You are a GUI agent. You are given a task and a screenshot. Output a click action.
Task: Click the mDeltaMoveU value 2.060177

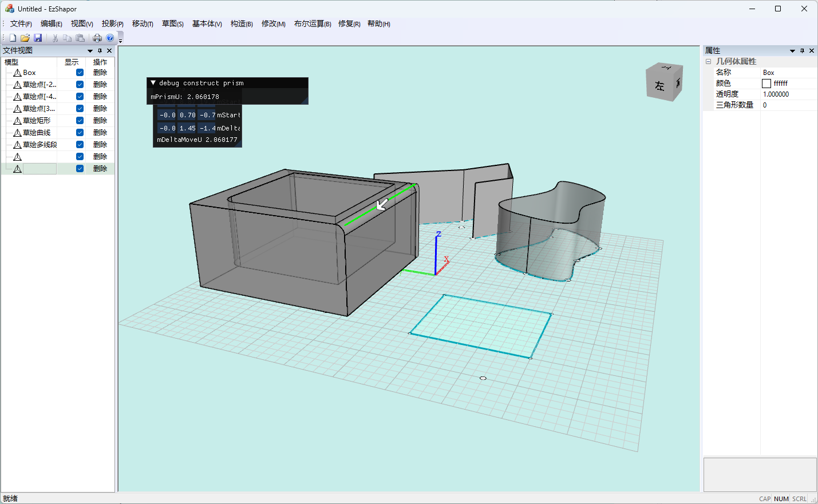221,140
